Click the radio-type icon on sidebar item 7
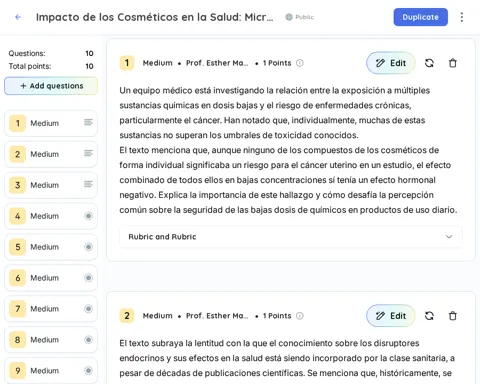 (88, 309)
